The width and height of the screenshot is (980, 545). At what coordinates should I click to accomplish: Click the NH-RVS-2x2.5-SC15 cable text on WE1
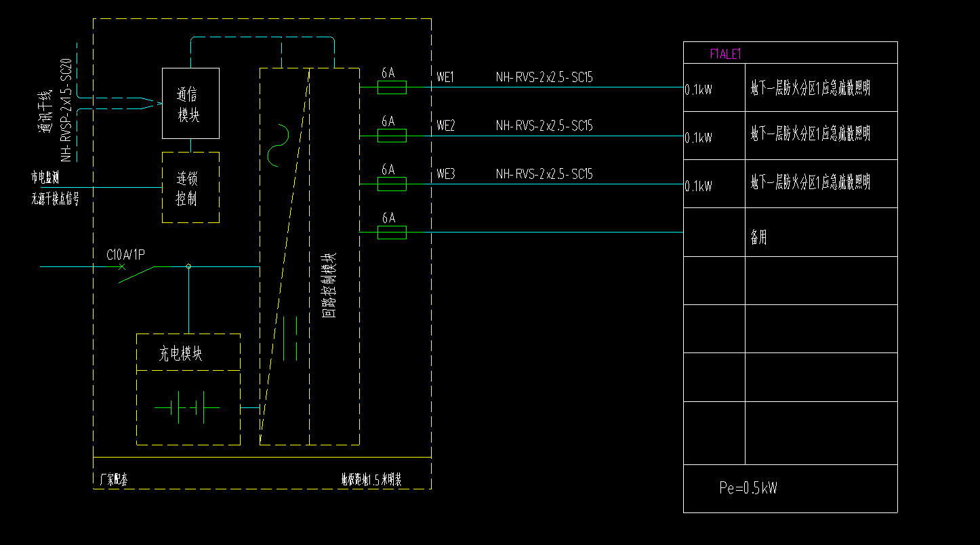click(544, 77)
